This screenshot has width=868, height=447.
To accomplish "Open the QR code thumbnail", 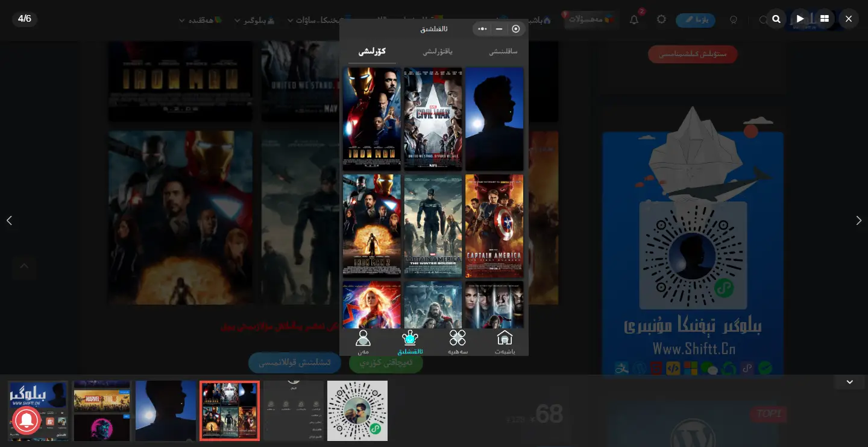I will (357, 410).
